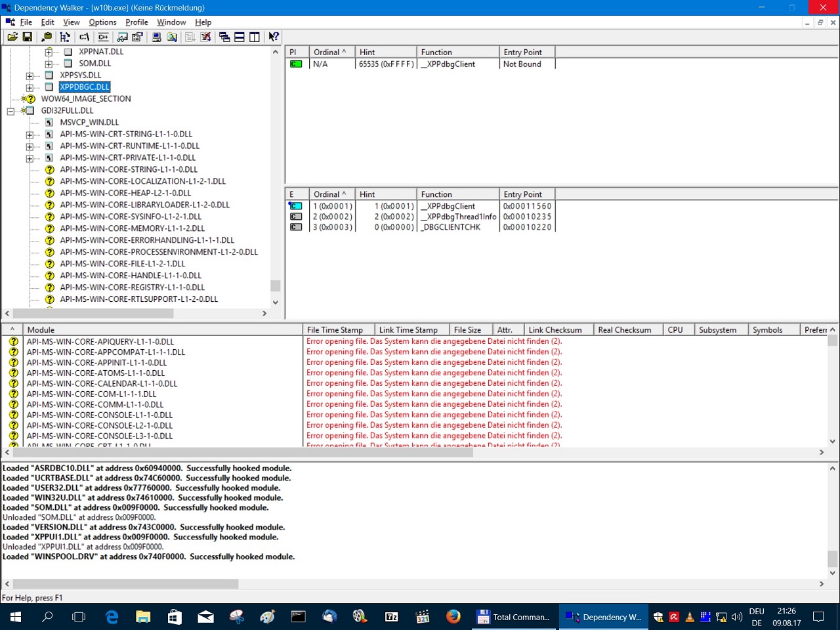Screen dimensions: 840x630
Task: Expand API-MS-WIN-CRT-RUNTIME-L1-1-0.DLL node
Action: 30,146
